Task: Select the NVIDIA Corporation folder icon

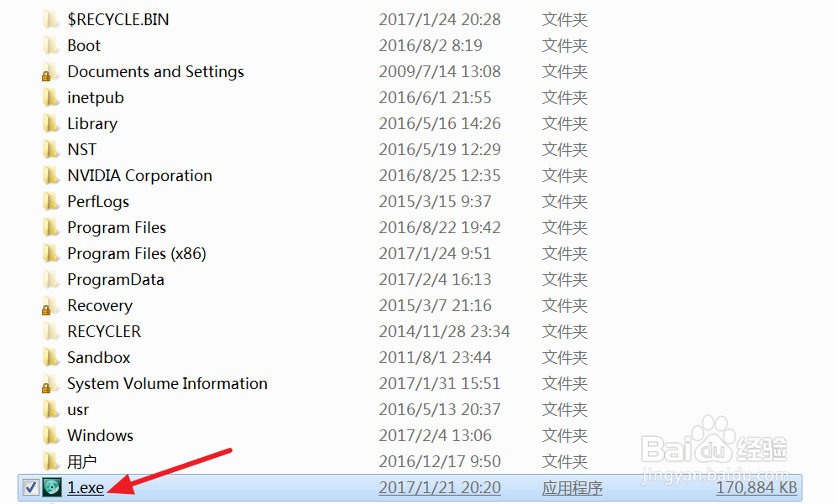Action: pyautogui.click(x=51, y=176)
